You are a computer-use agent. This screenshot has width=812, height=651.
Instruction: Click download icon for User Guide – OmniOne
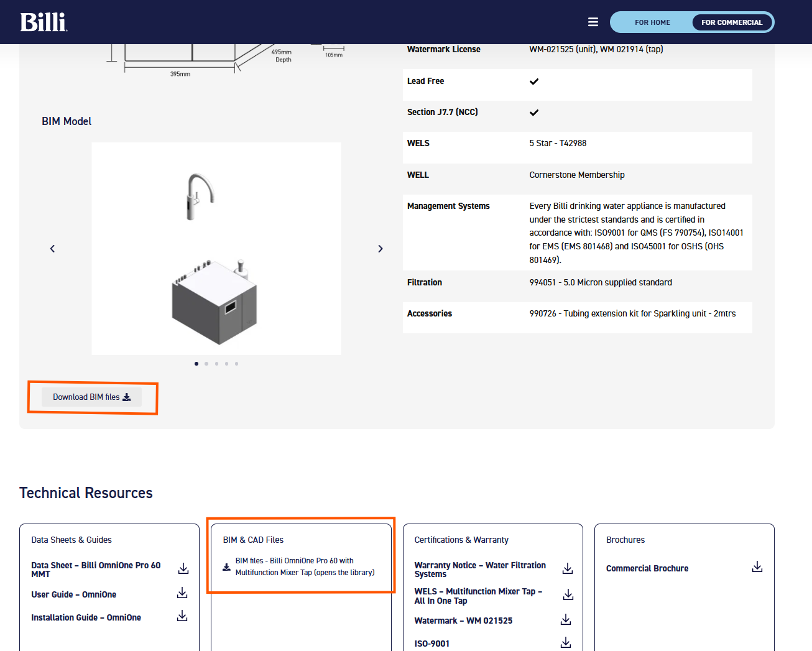[182, 593]
